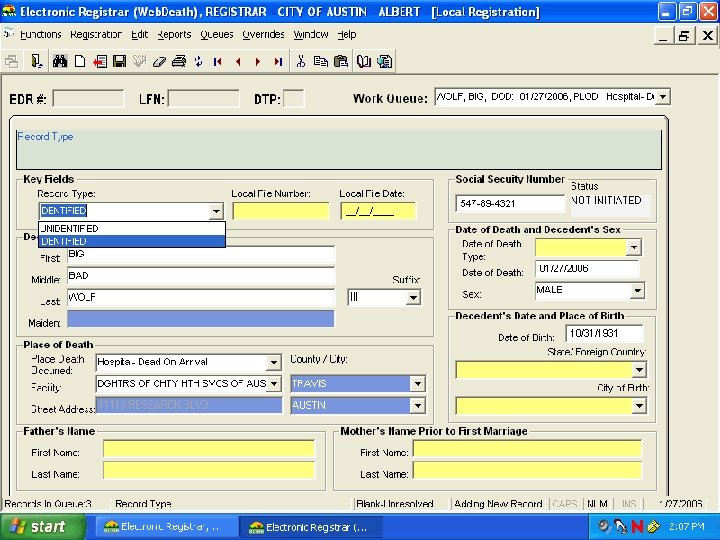Click the Father's First Name field
720x540 pixels.
(208, 449)
